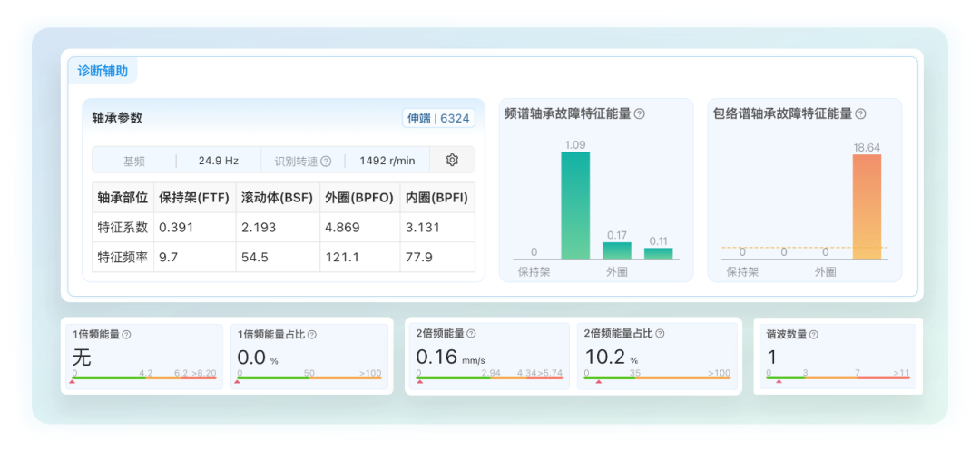
Task: Click the 0.0 % value
Action: [258, 358]
